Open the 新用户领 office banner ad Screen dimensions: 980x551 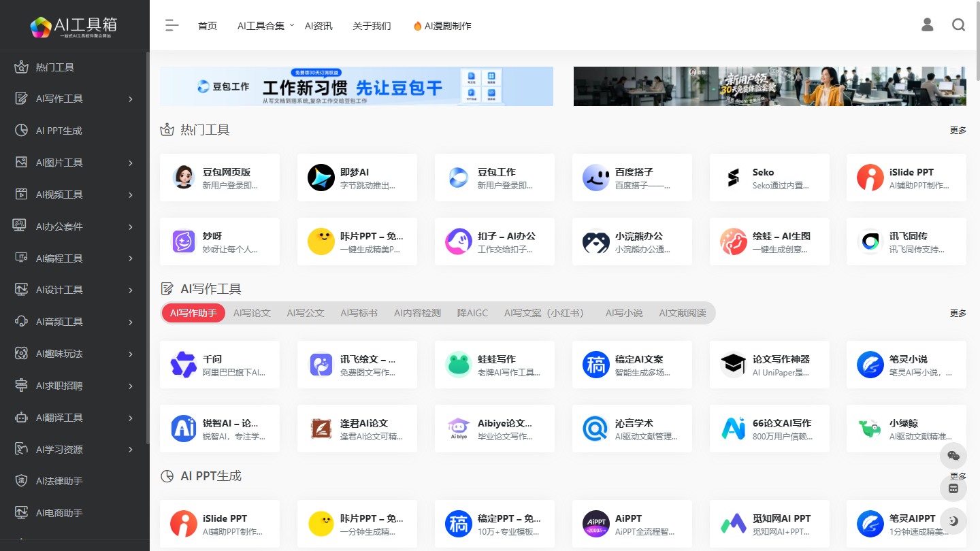(x=770, y=86)
